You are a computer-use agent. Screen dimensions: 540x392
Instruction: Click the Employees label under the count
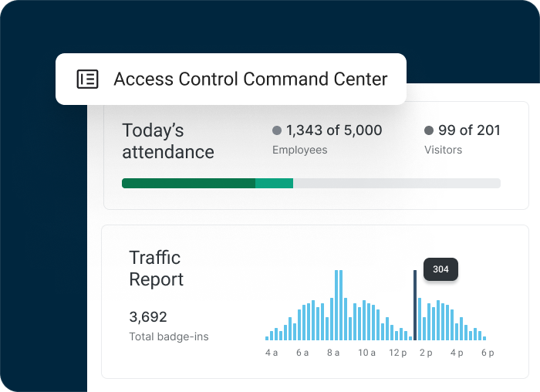(299, 150)
